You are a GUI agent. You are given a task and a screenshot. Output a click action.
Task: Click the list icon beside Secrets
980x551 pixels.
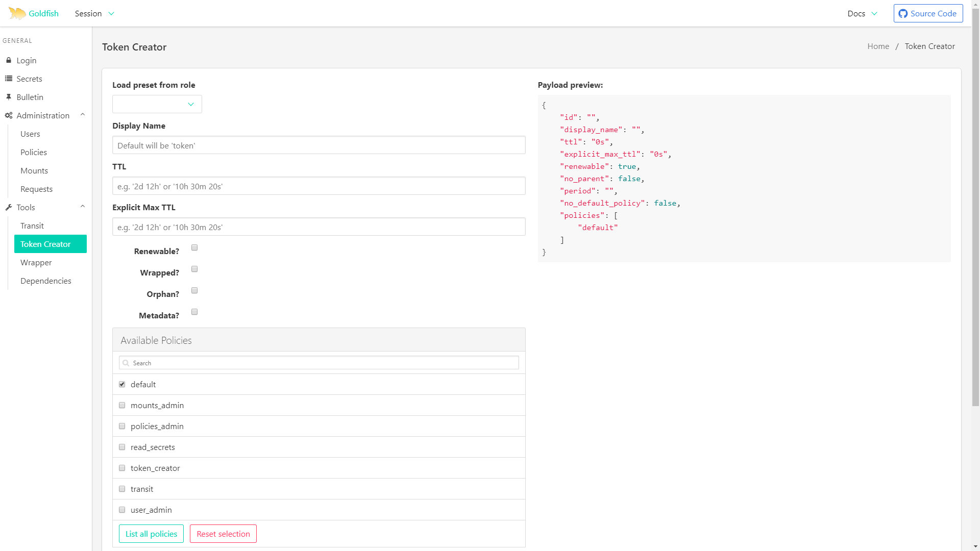pyautogui.click(x=9, y=79)
